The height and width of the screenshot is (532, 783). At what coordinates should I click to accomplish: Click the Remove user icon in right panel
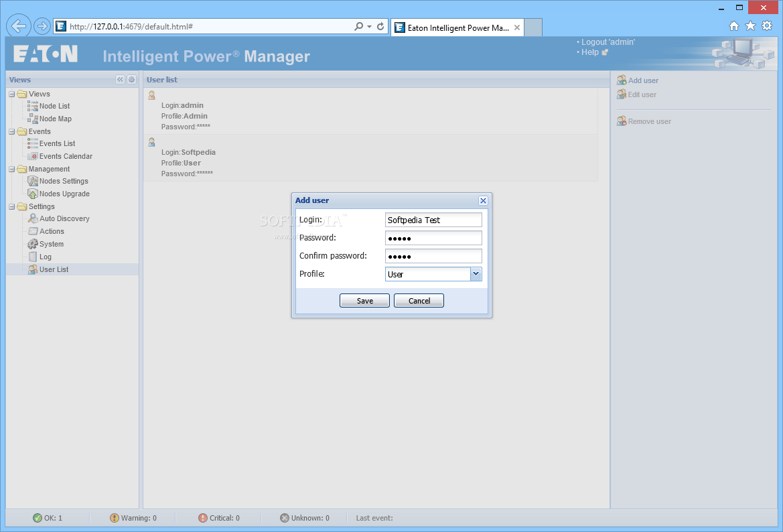coord(621,121)
